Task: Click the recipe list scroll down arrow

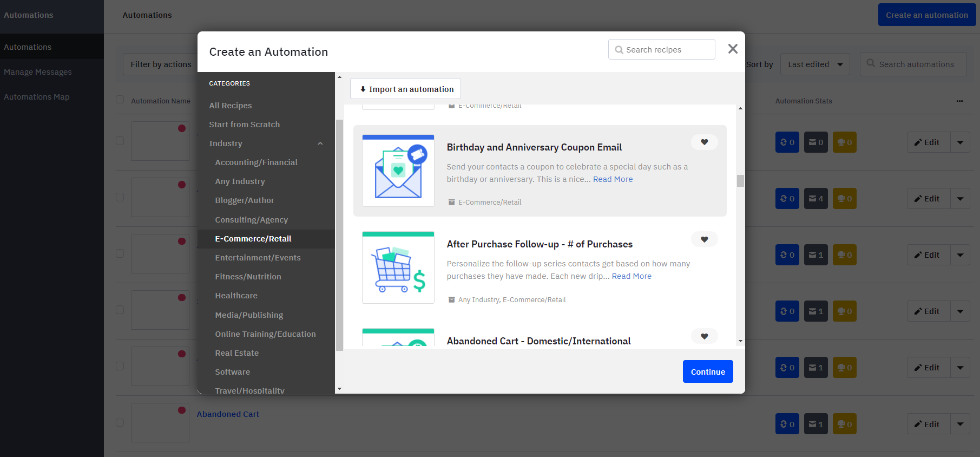Action: pos(740,341)
